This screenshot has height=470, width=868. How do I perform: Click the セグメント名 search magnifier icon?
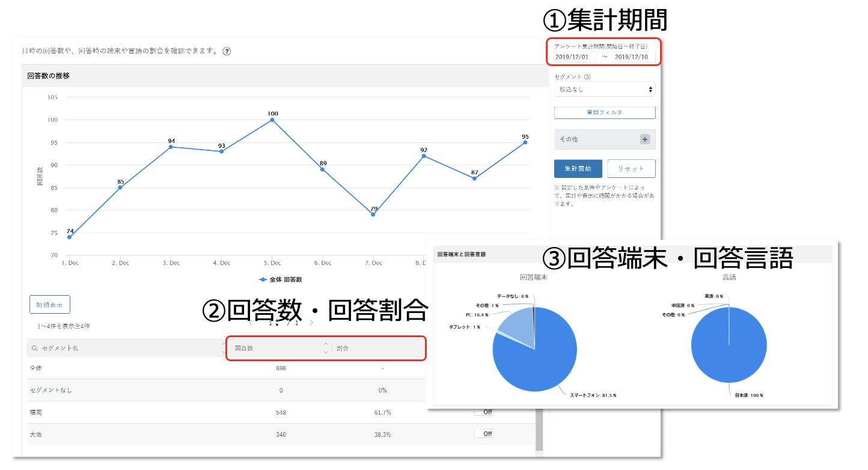click(35, 349)
